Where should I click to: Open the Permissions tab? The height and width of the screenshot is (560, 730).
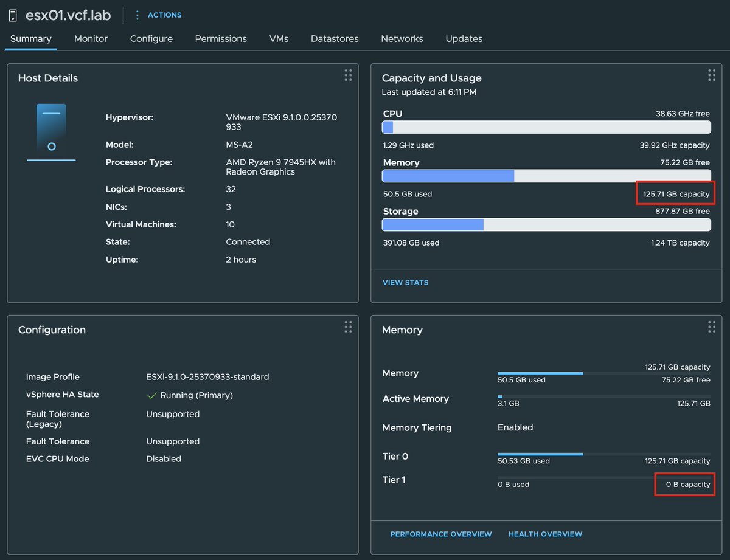tap(221, 38)
